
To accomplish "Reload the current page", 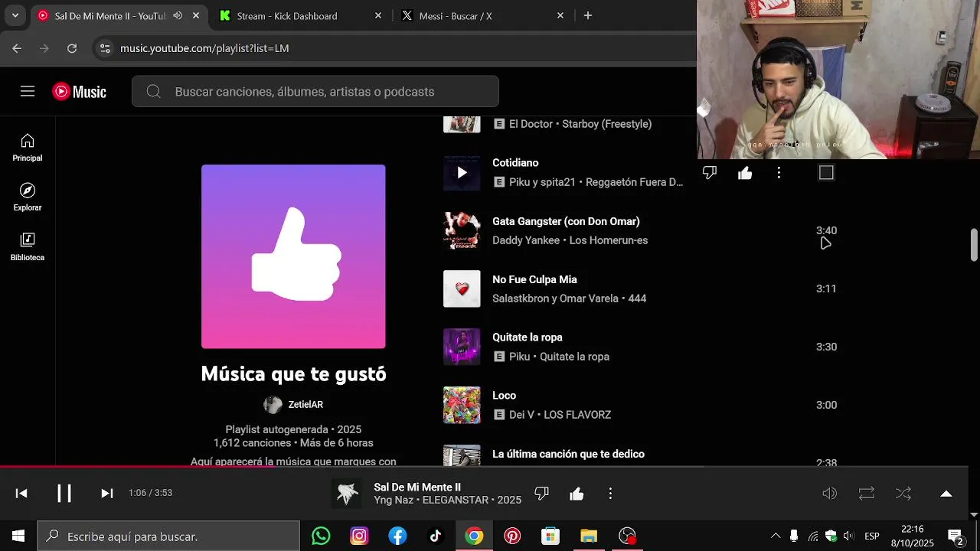I will click(x=72, y=48).
